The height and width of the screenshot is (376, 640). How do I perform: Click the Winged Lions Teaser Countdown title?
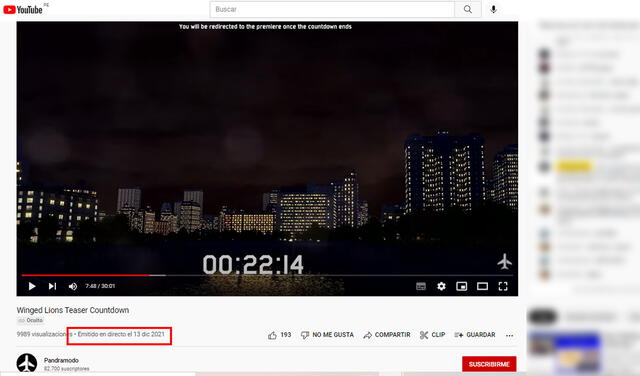tap(73, 310)
